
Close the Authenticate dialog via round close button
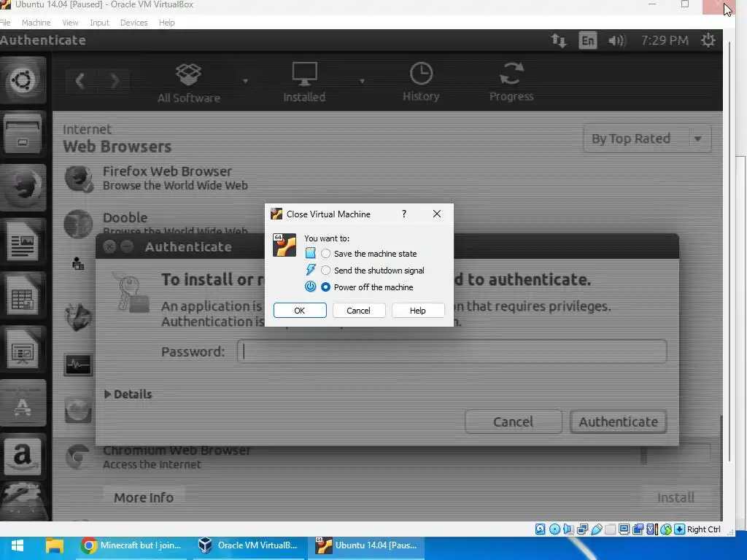pos(109,246)
